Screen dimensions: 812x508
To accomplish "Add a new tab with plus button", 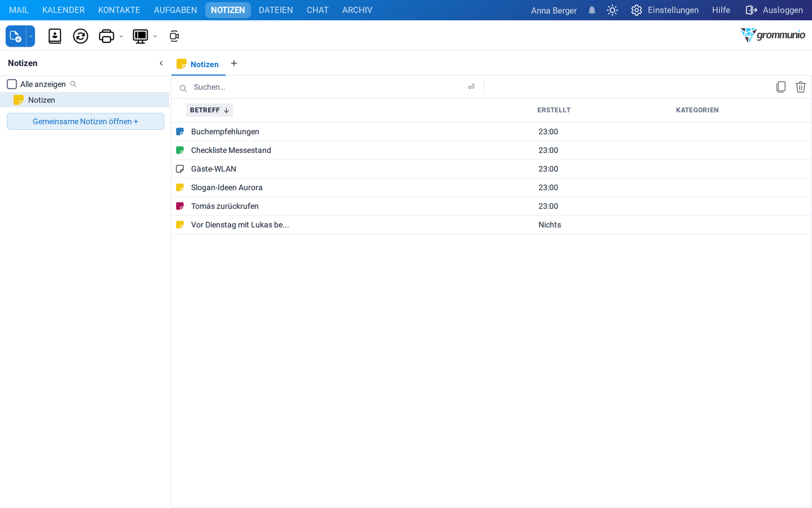I will [234, 63].
